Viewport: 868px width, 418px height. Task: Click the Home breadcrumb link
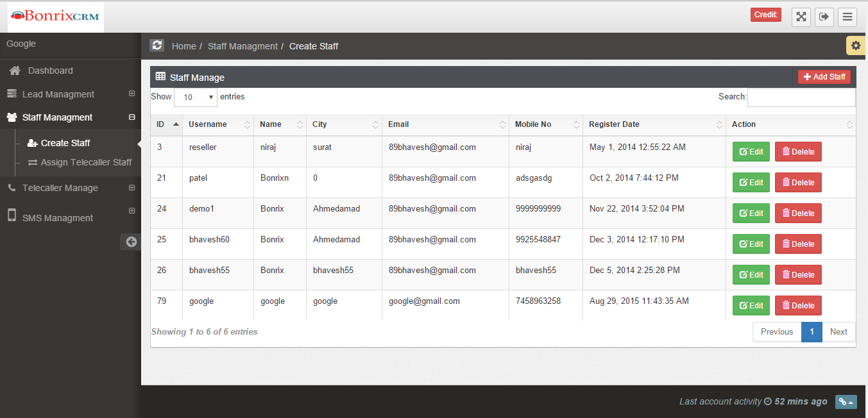184,46
